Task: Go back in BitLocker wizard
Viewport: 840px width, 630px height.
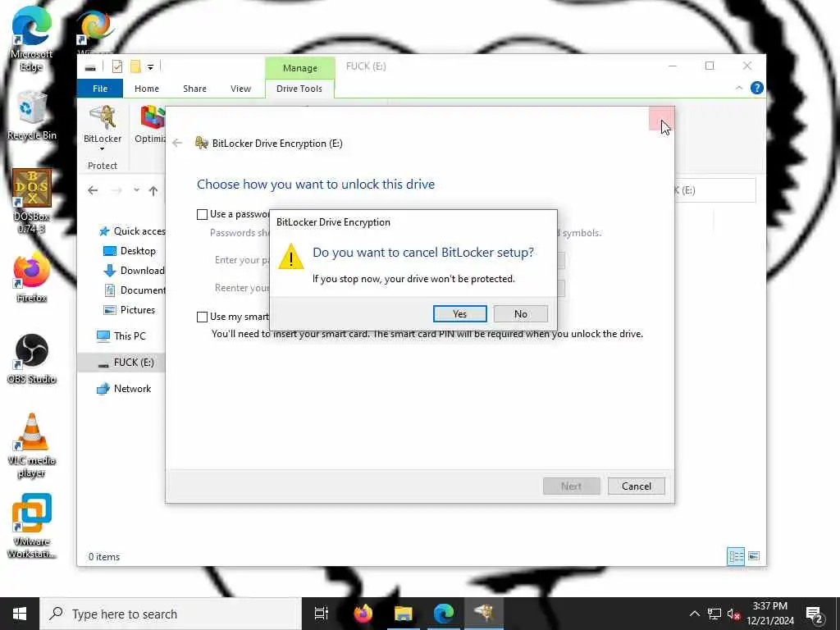Action: click(177, 143)
